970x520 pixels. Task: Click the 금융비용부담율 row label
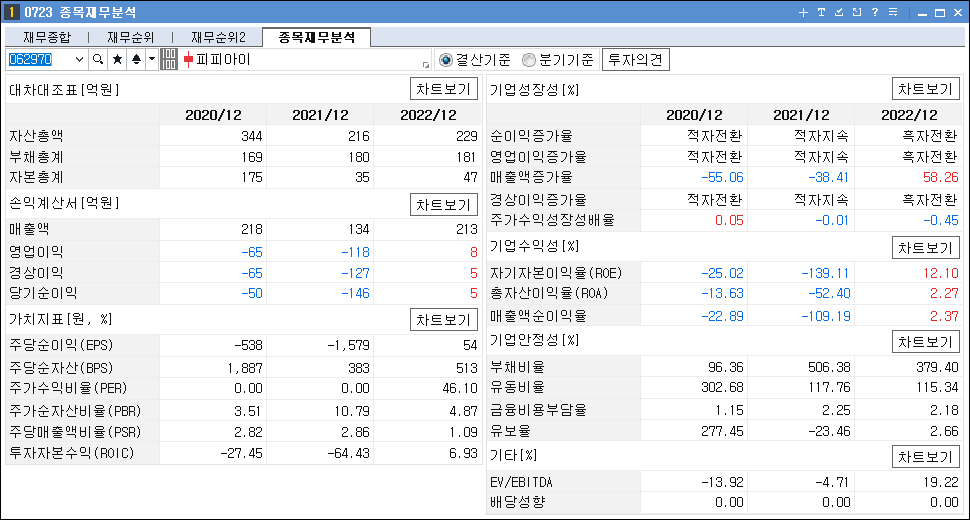point(538,410)
